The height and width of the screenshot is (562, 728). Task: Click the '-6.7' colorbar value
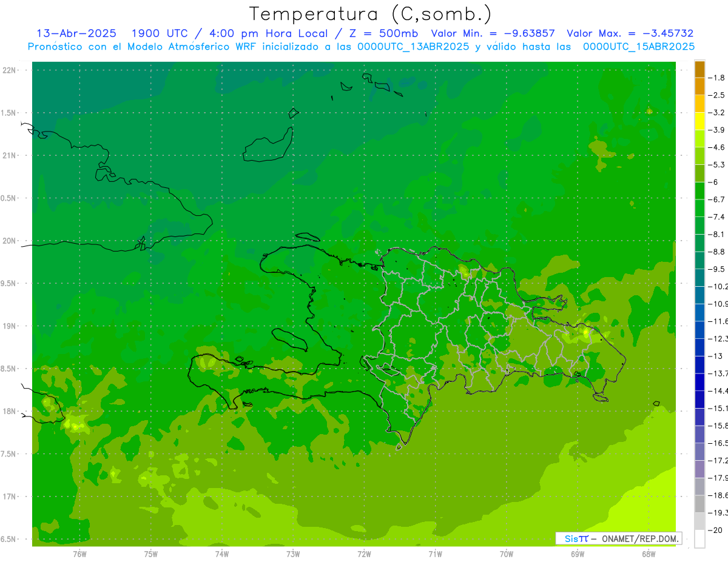(718, 199)
